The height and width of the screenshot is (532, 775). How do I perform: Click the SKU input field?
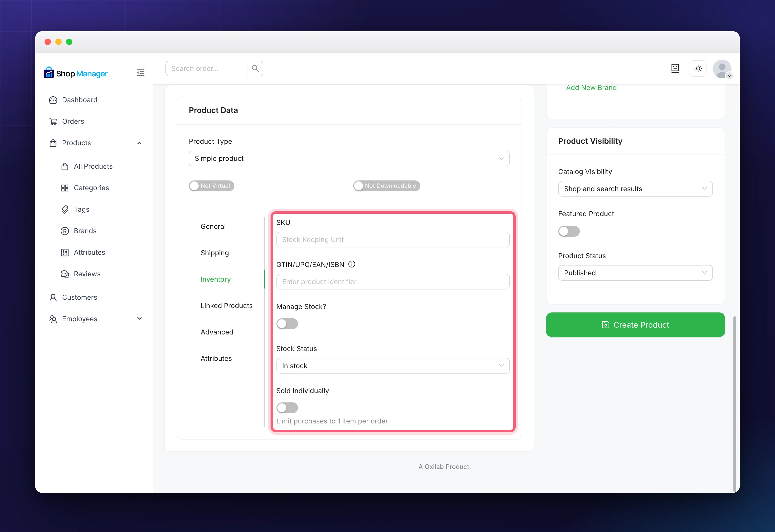[393, 240]
